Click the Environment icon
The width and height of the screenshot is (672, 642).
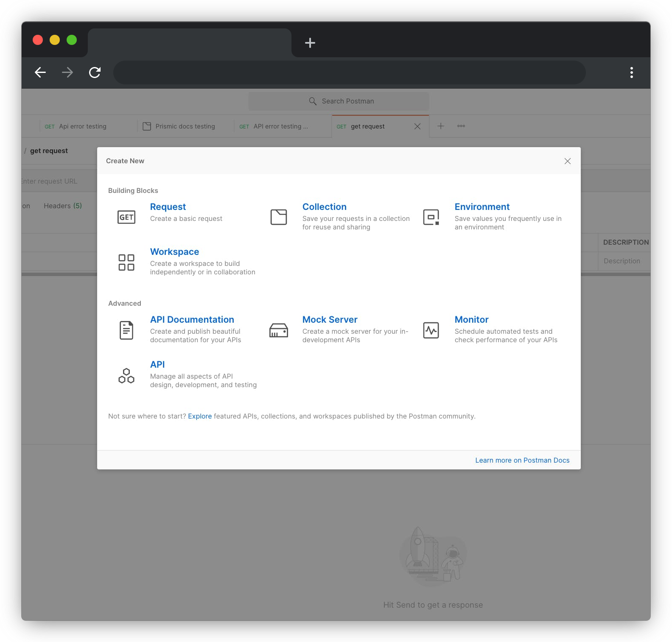point(431,217)
